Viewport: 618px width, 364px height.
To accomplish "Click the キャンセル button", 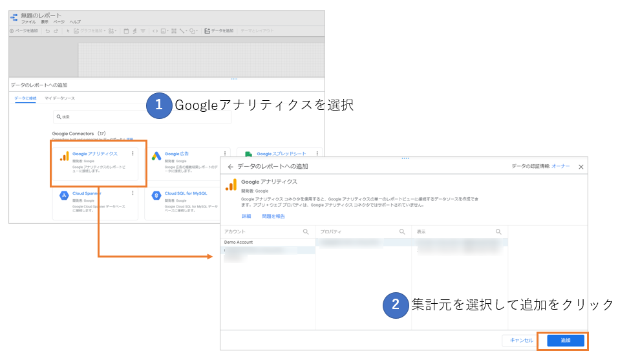I will [x=522, y=340].
